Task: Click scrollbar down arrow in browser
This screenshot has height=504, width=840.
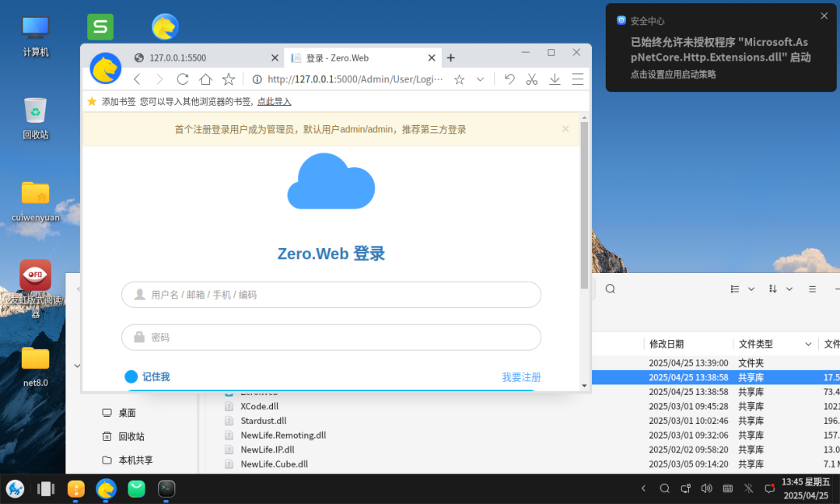Action: pos(584,386)
